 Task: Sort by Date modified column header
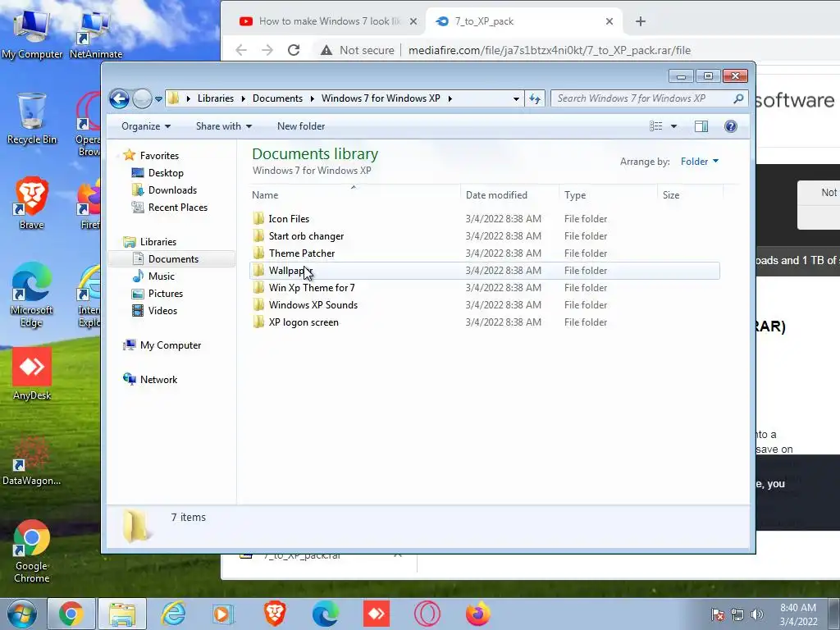tap(509, 195)
